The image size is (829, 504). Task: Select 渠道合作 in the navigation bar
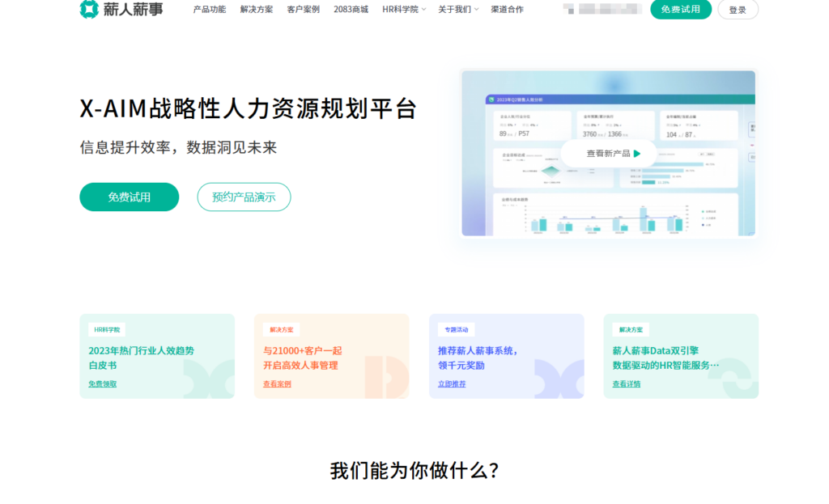[x=509, y=10]
